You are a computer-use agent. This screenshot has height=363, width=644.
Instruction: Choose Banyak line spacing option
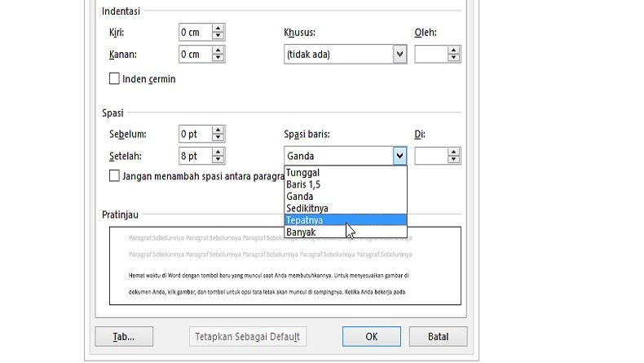[302, 232]
